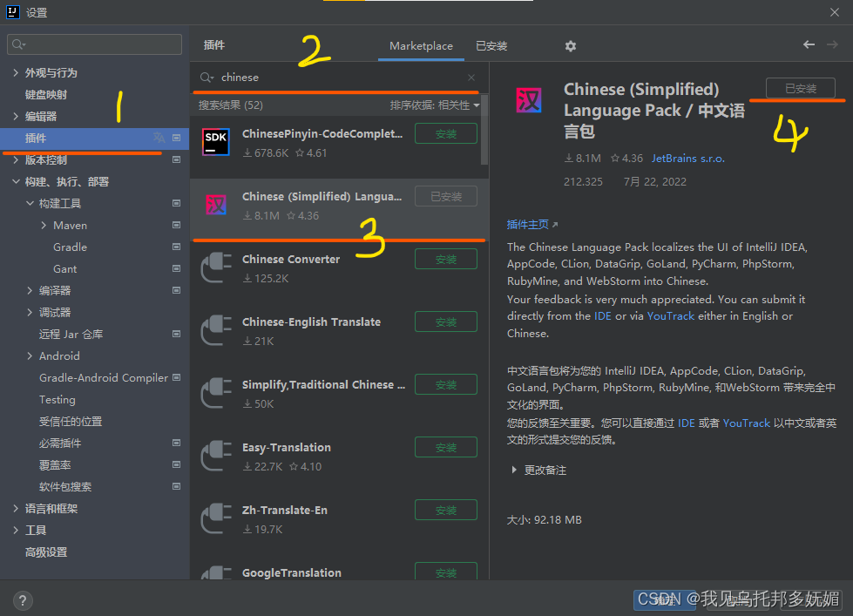Click Chinese Language Pack icon in results list
Image resolution: width=853 pixels, height=616 pixels.
tap(215, 205)
